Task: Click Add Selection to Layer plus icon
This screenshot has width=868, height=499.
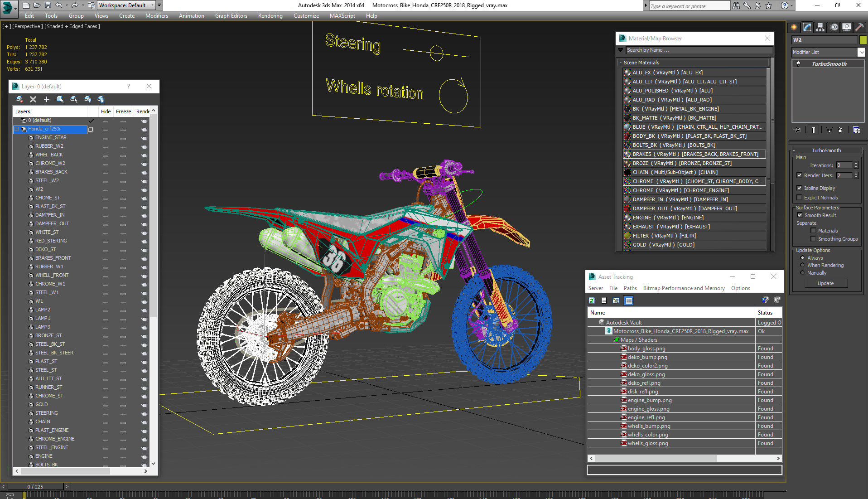Action: [46, 99]
